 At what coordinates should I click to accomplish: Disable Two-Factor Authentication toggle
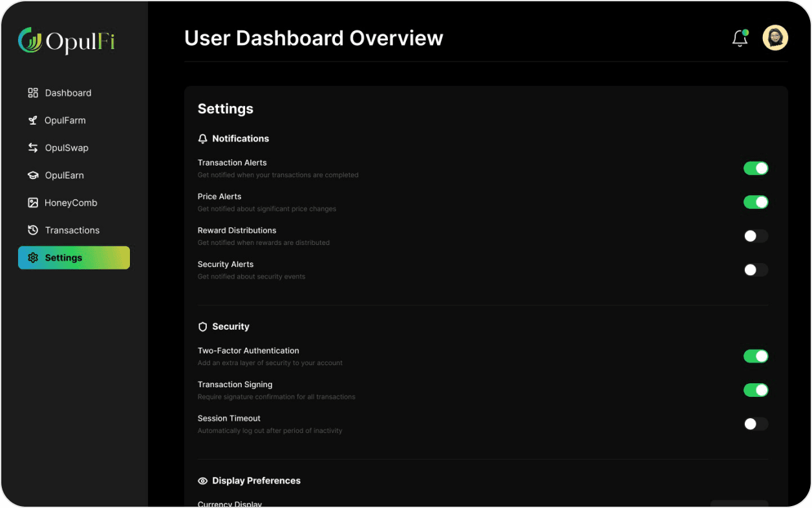click(756, 356)
